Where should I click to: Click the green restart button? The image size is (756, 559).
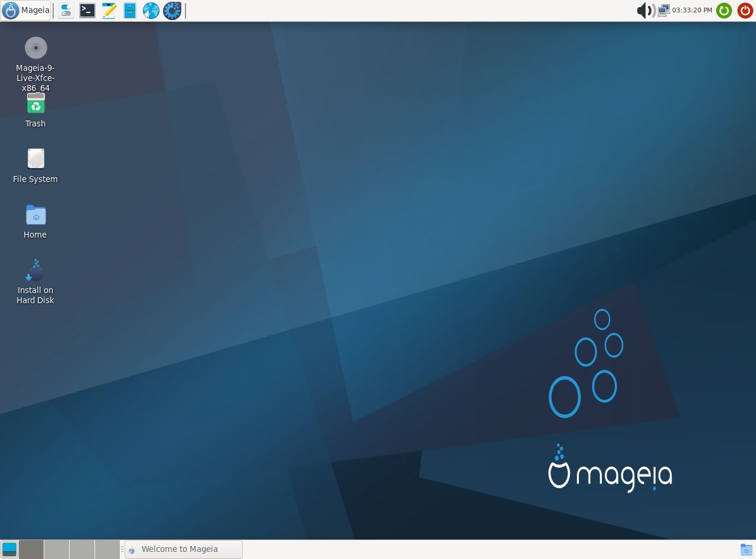pos(724,10)
